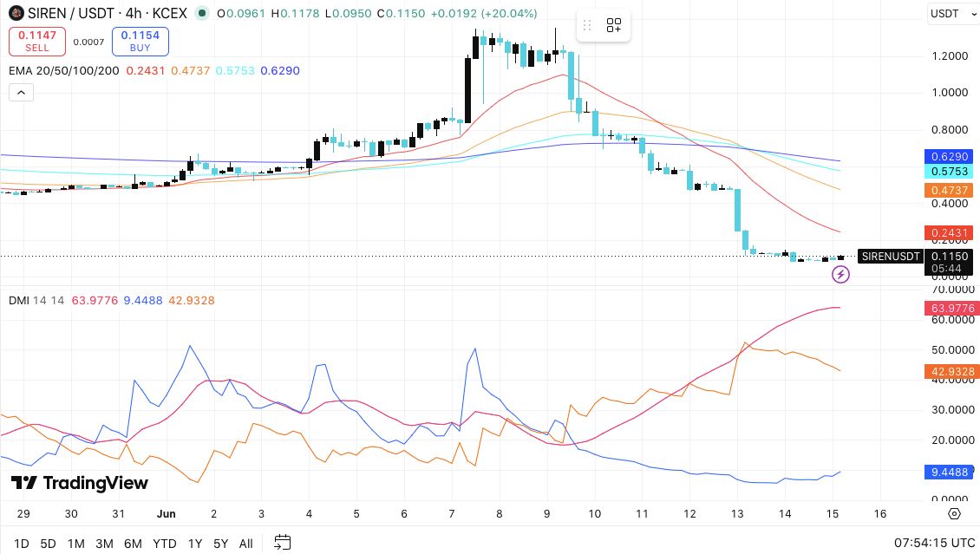Click the 0.1150 current price tag

coord(949,256)
